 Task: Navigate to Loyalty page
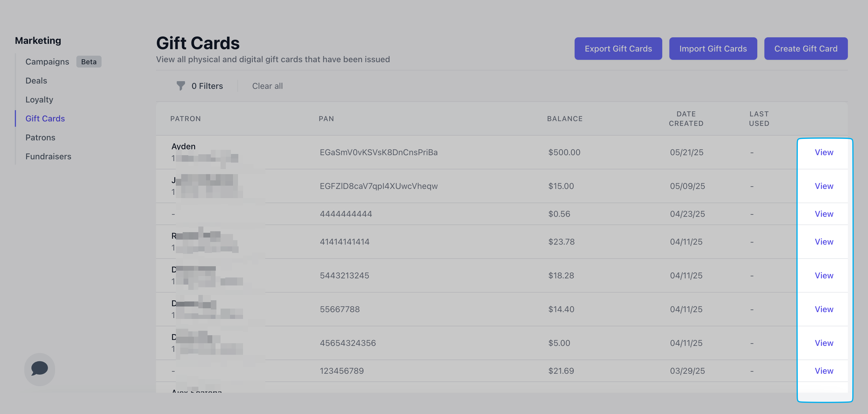pyautogui.click(x=39, y=100)
